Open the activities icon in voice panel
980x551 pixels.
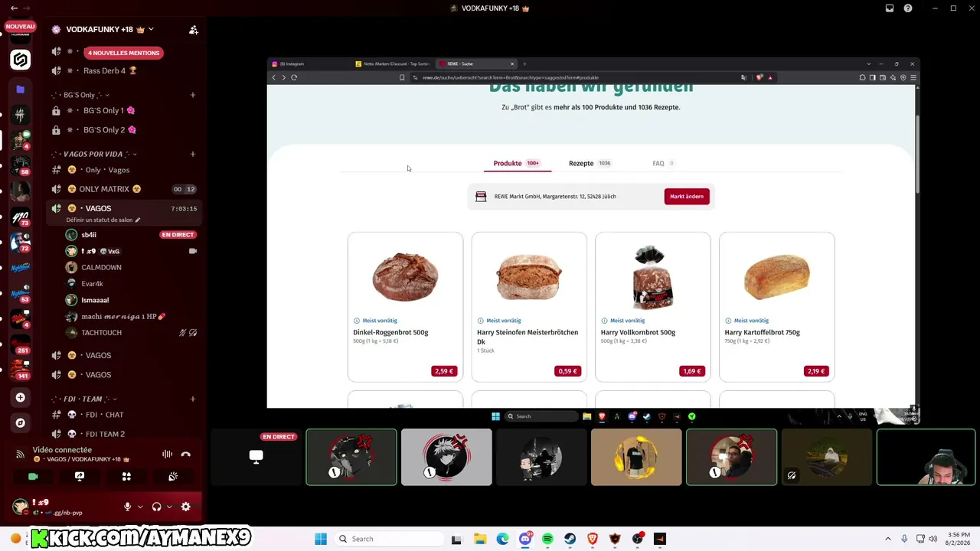(126, 476)
